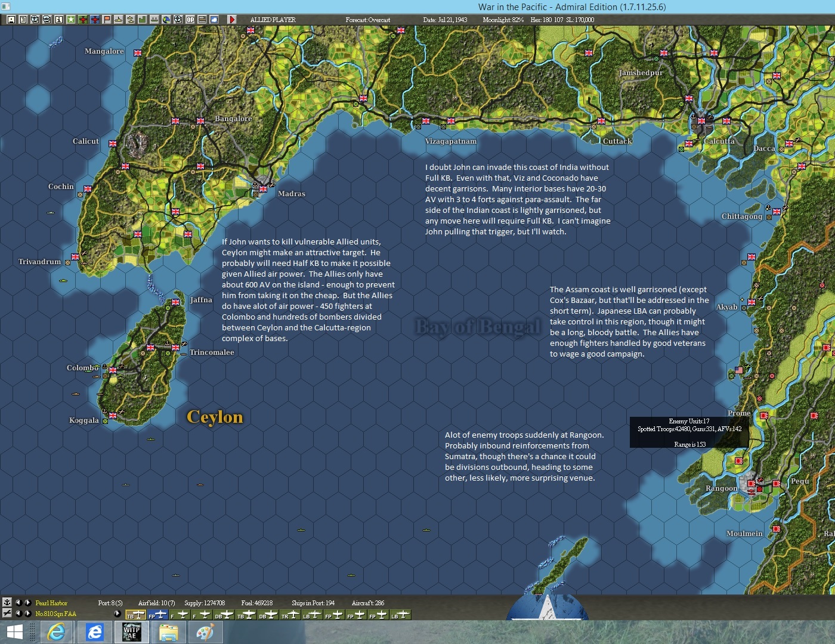835x644 pixels.
Task: Open the globe icon in the toolbar
Action: pos(166,20)
